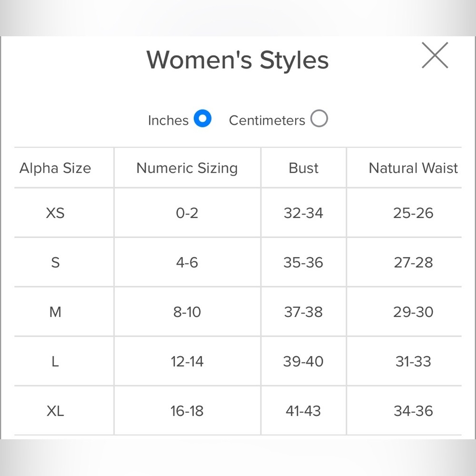The height and width of the screenshot is (476, 476).
Task: Click the Numeric Sizing column header
Action: pyautogui.click(x=187, y=168)
